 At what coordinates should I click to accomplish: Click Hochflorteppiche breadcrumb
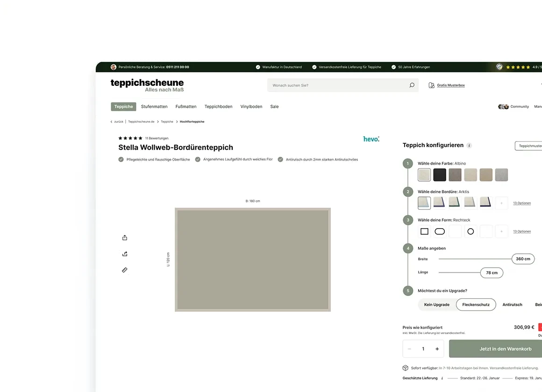(x=192, y=122)
